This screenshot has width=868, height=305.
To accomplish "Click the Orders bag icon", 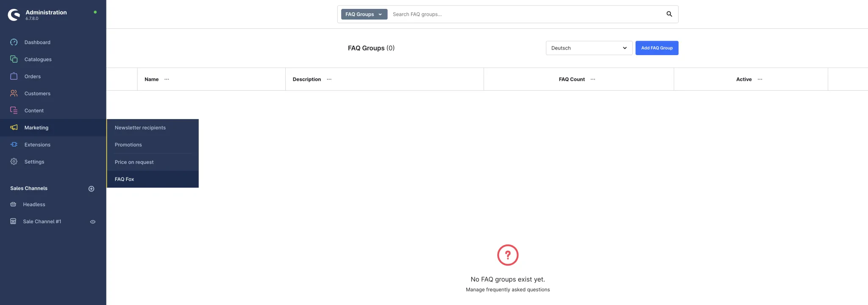I will point(14,76).
